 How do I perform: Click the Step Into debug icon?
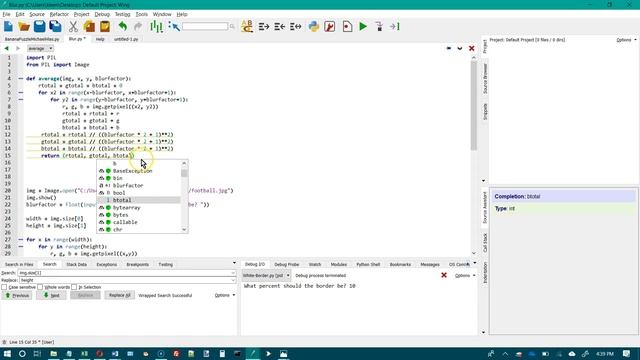pos(379,27)
